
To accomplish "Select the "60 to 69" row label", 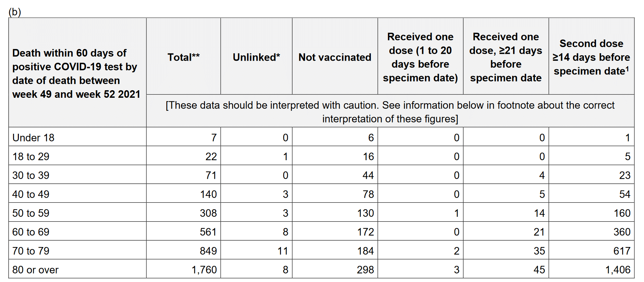I will pyautogui.click(x=31, y=232).
